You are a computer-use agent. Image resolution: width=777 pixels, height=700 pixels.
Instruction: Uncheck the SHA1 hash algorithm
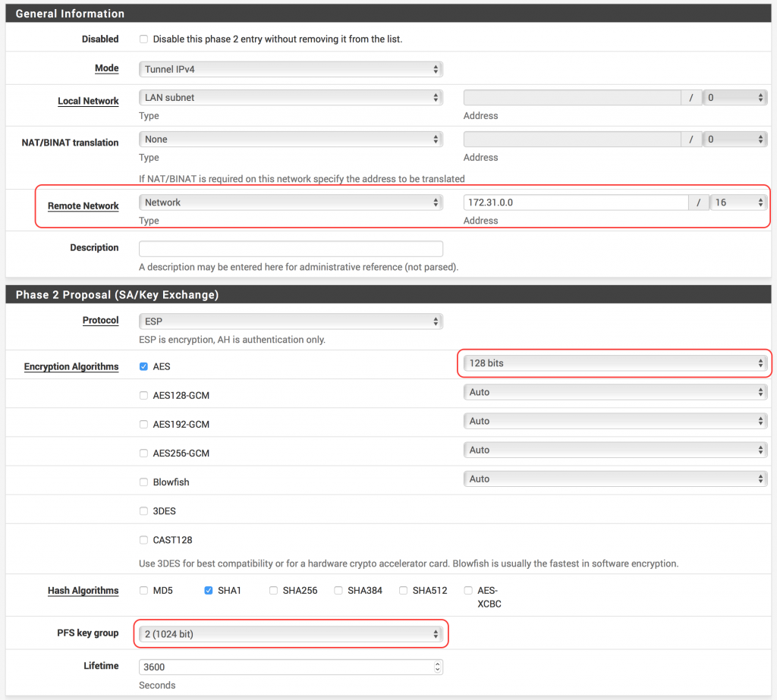209,591
